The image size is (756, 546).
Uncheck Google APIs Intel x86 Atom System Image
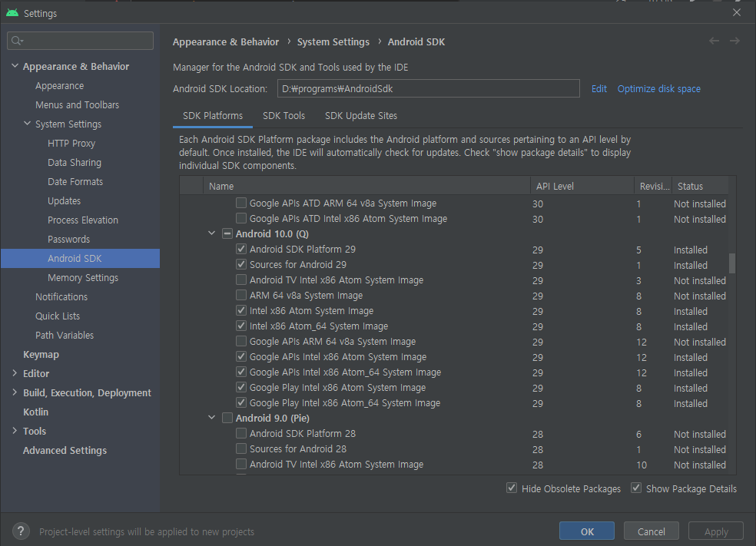pos(241,357)
